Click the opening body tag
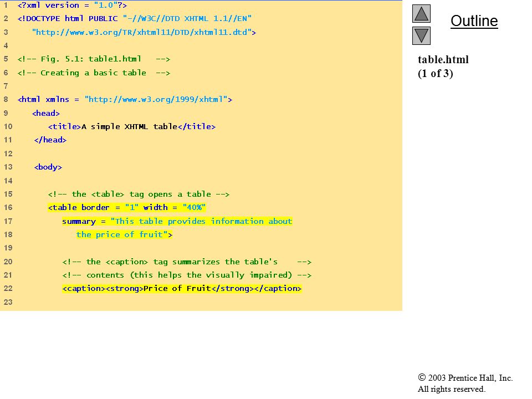 (x=48, y=167)
